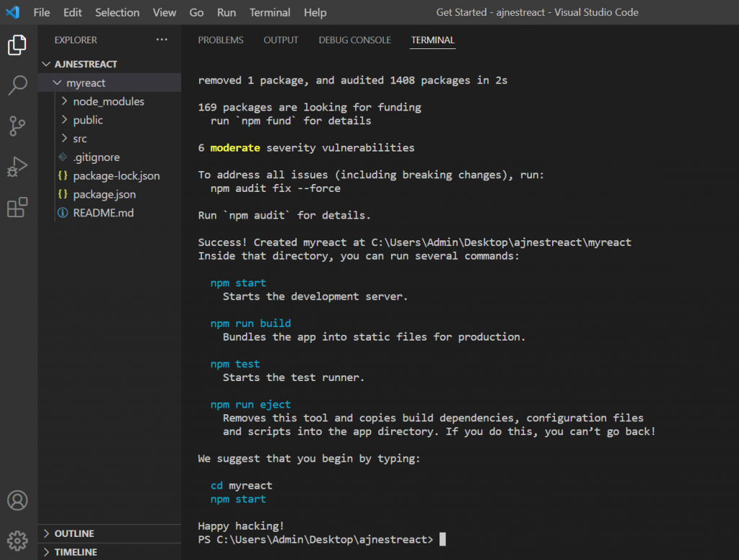Open the Manage gear icon
This screenshot has height=560, width=739.
[x=17, y=541]
